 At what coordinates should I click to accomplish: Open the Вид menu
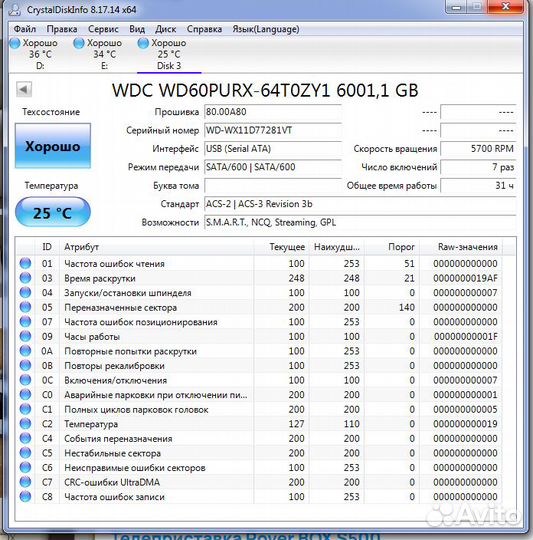tap(137, 29)
